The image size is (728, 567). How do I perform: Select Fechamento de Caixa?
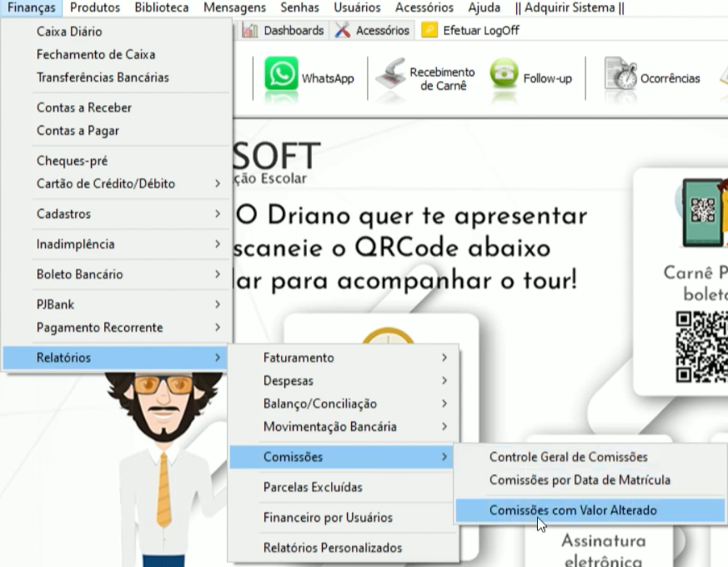click(116, 54)
